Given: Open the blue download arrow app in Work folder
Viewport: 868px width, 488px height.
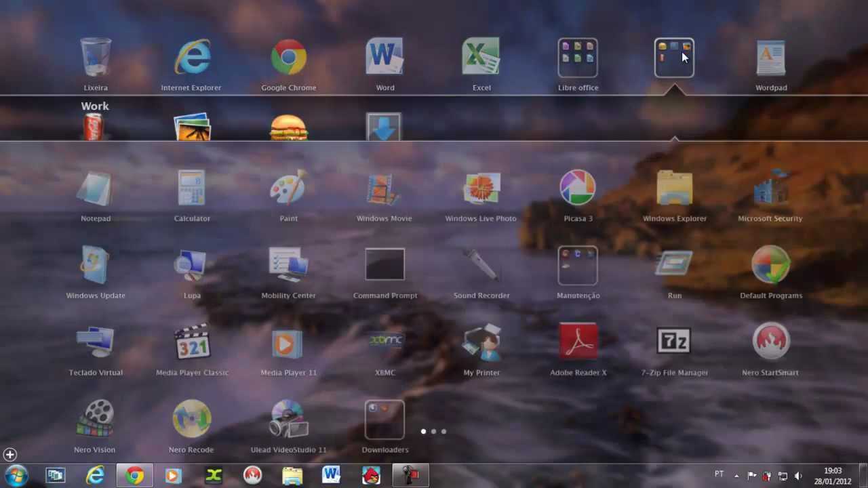Looking at the screenshot, I should (384, 127).
